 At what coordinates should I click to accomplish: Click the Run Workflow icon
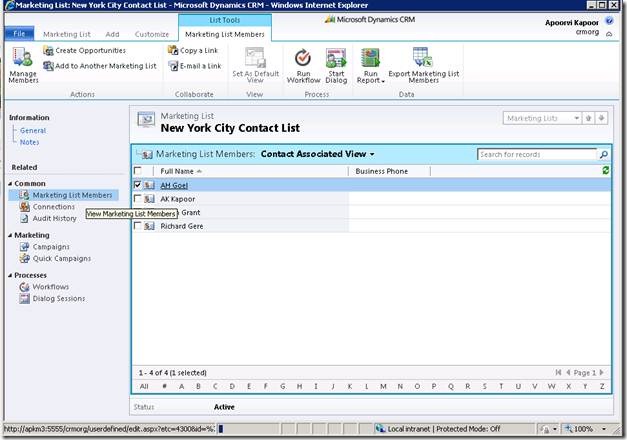[303, 58]
